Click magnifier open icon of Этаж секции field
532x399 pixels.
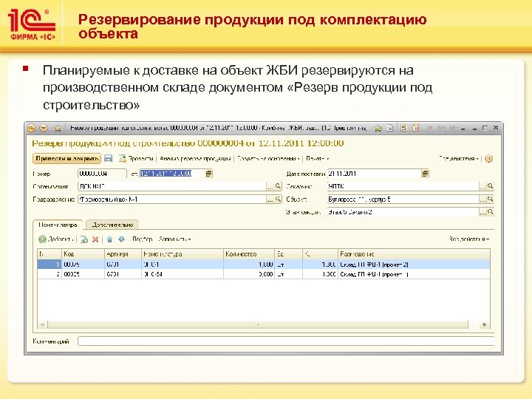[491, 212]
